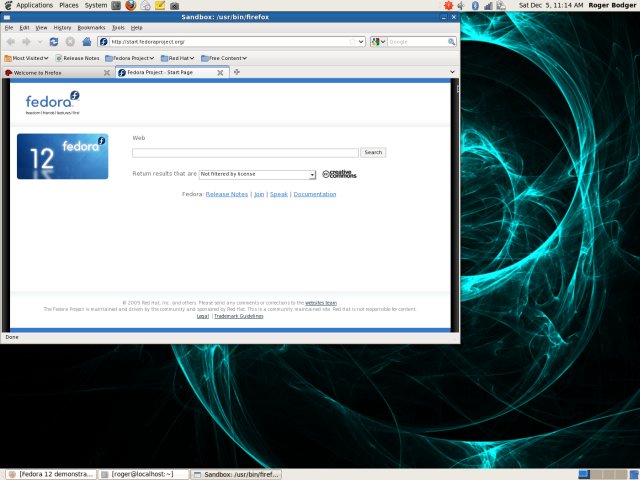Screen dimensions: 640x480
Task: Click the Creative Commons logo
Action: coord(339,174)
